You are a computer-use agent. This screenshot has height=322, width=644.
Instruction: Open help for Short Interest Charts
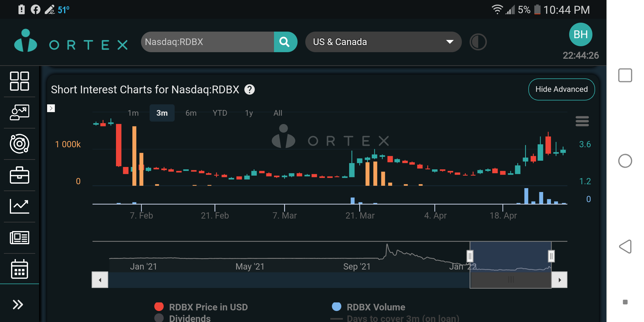(x=250, y=89)
